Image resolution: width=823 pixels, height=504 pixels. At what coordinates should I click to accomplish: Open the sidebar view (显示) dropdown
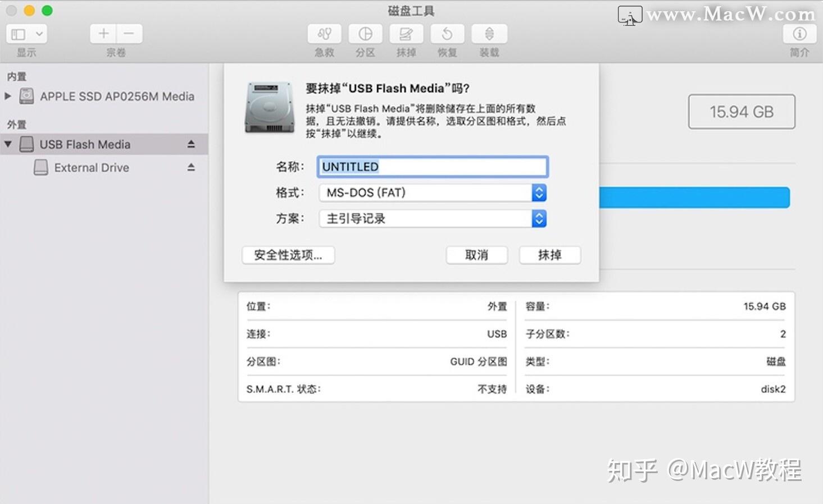tap(26, 34)
